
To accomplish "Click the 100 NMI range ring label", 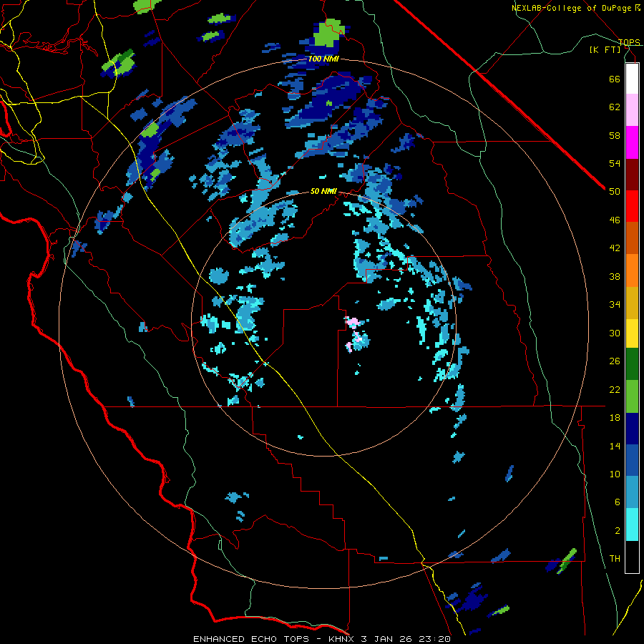I will point(323,59).
